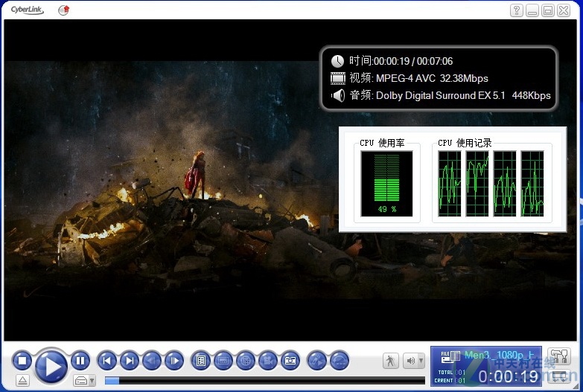Click the walking figure speed button
This screenshot has width=583, height=392.
pos(390,361)
